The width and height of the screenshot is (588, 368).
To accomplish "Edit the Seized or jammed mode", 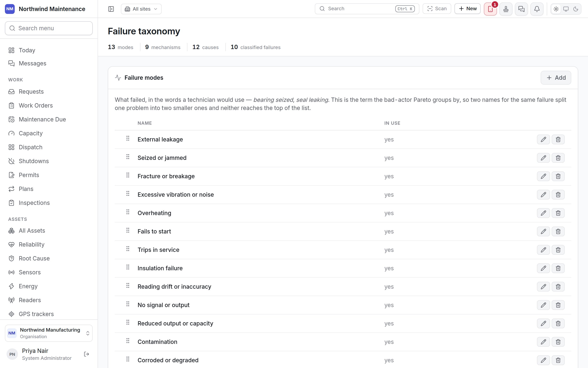I will pos(543,158).
